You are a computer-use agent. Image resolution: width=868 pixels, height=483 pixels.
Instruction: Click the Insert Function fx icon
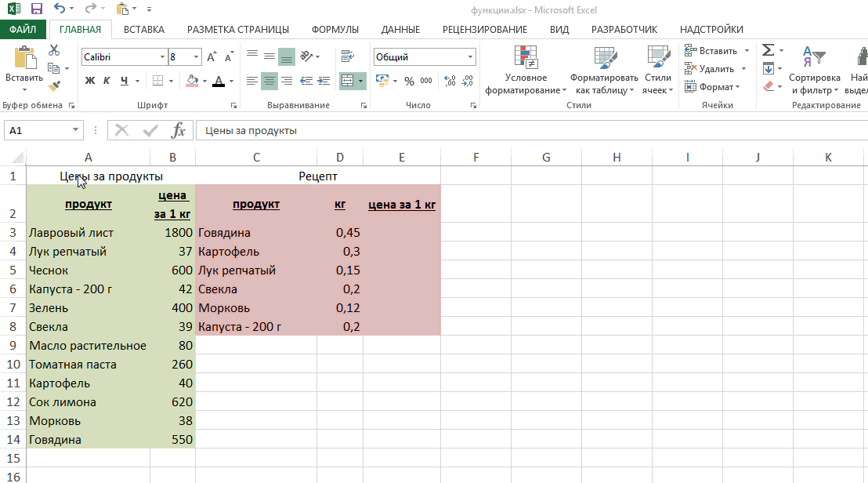pos(179,130)
